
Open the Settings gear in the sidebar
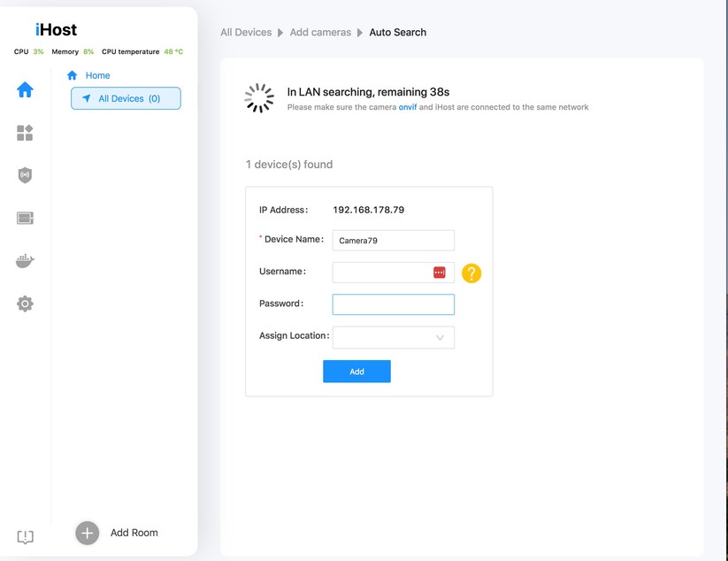(24, 304)
